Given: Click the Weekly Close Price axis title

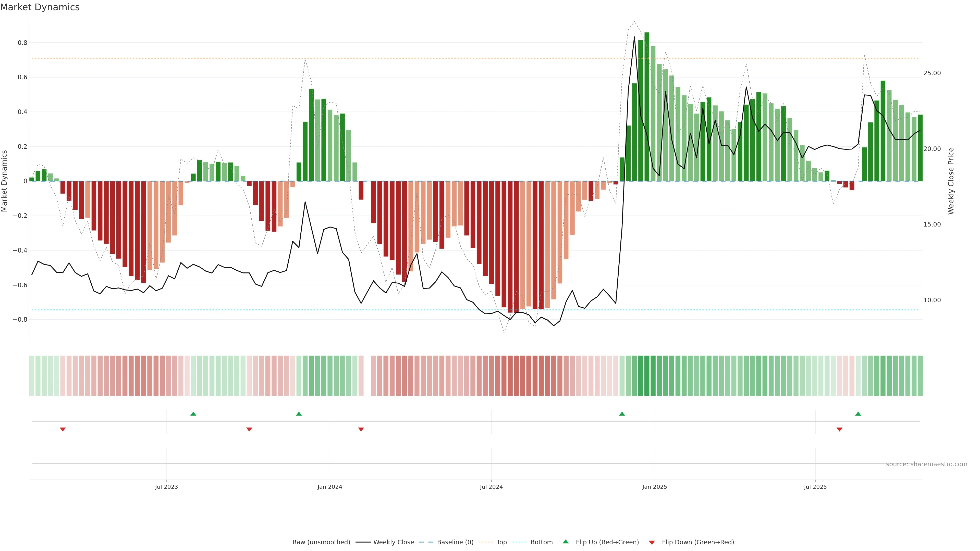Looking at the screenshot, I should click(951, 181).
